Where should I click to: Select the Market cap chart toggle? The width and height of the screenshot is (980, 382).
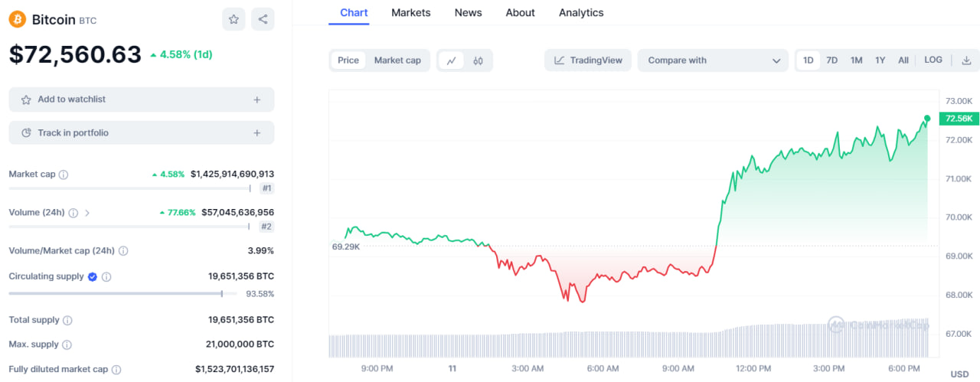[x=397, y=60]
